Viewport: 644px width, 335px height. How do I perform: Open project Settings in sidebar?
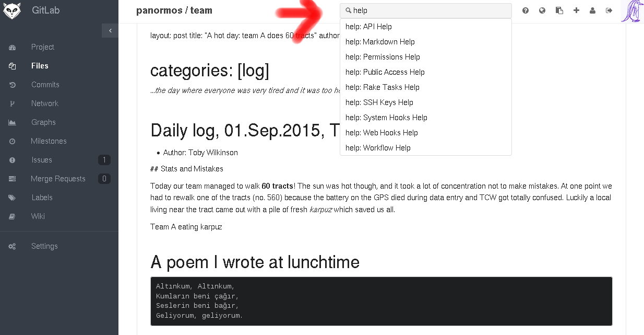(44, 246)
